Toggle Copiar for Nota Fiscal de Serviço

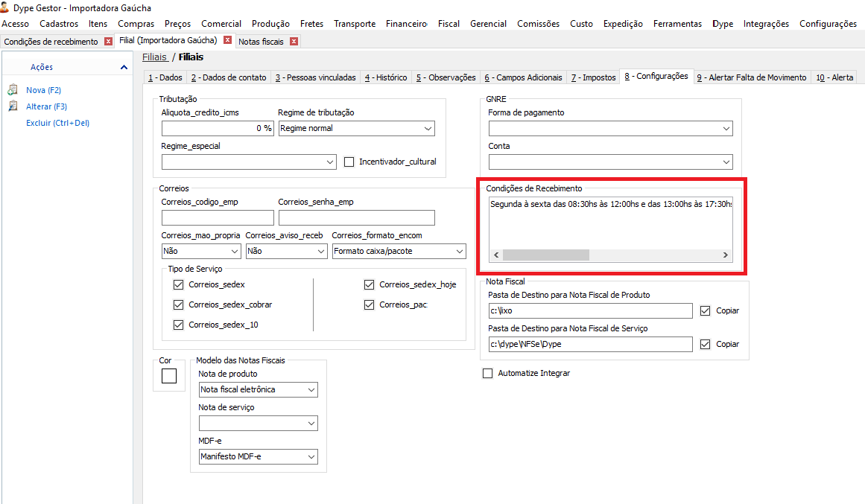[x=705, y=344]
